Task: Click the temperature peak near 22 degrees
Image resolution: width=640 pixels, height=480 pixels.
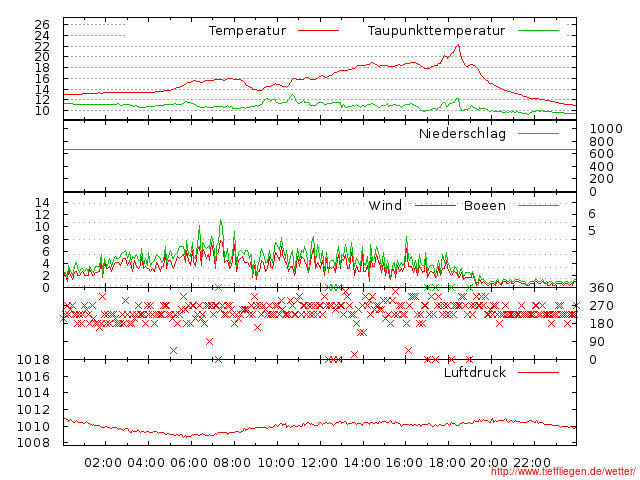Action: coord(458,45)
